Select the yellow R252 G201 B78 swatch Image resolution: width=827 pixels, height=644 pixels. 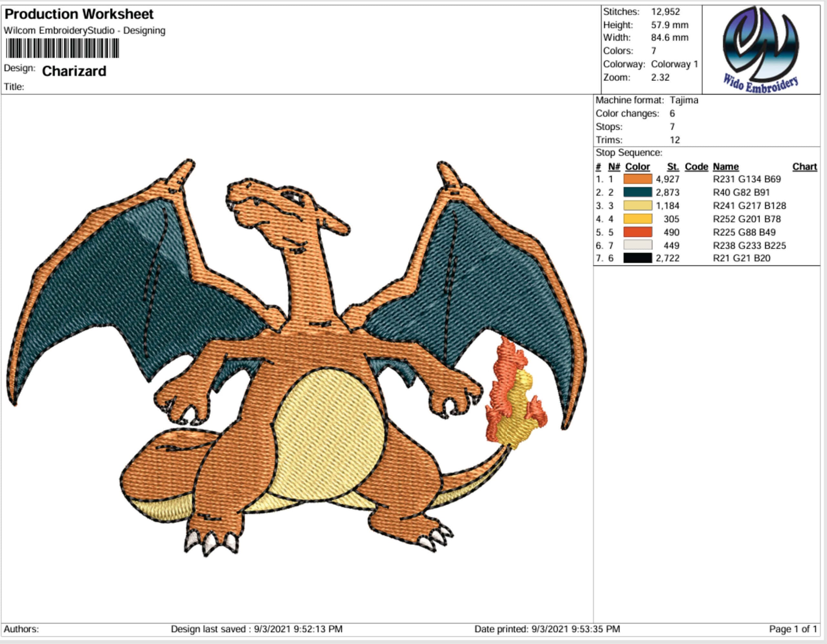tap(638, 218)
